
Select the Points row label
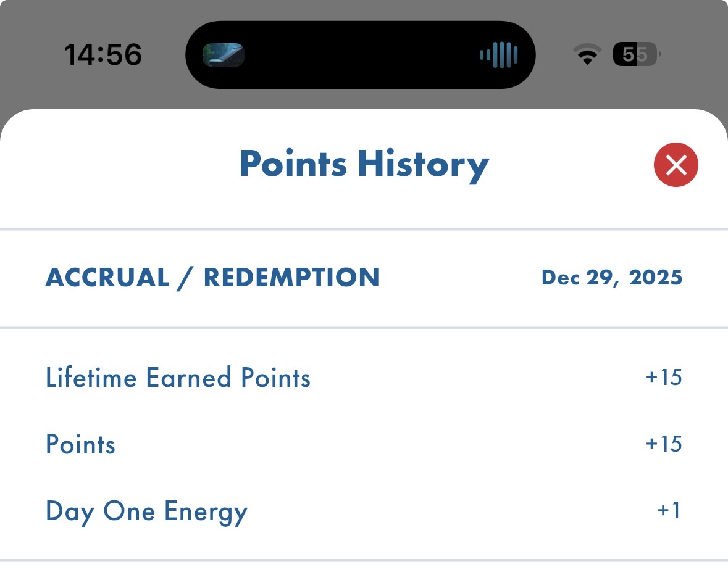tap(80, 444)
